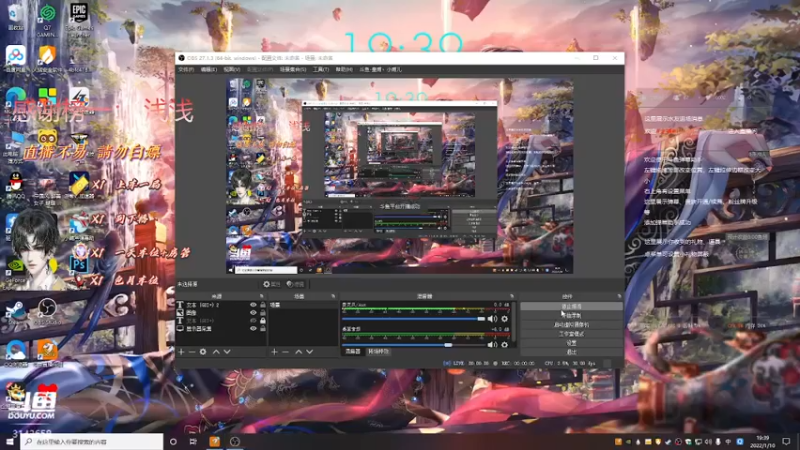The image size is (800, 450).
Task: Pop out the sources (来源) dock panel
Action: pos(262,296)
